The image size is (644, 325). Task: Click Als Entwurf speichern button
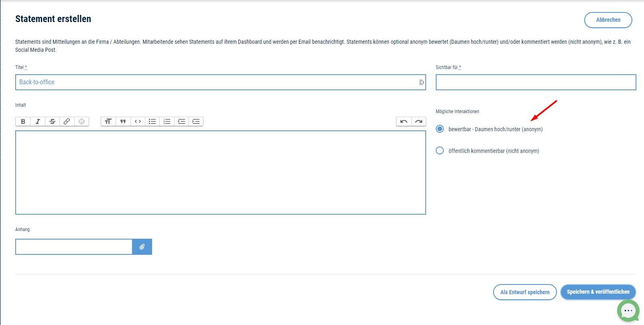[x=525, y=292]
